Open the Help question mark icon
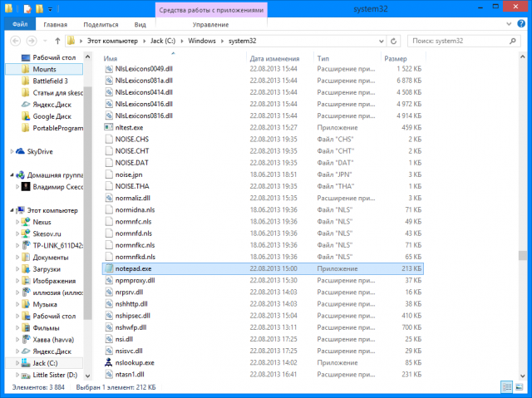 coord(521,24)
